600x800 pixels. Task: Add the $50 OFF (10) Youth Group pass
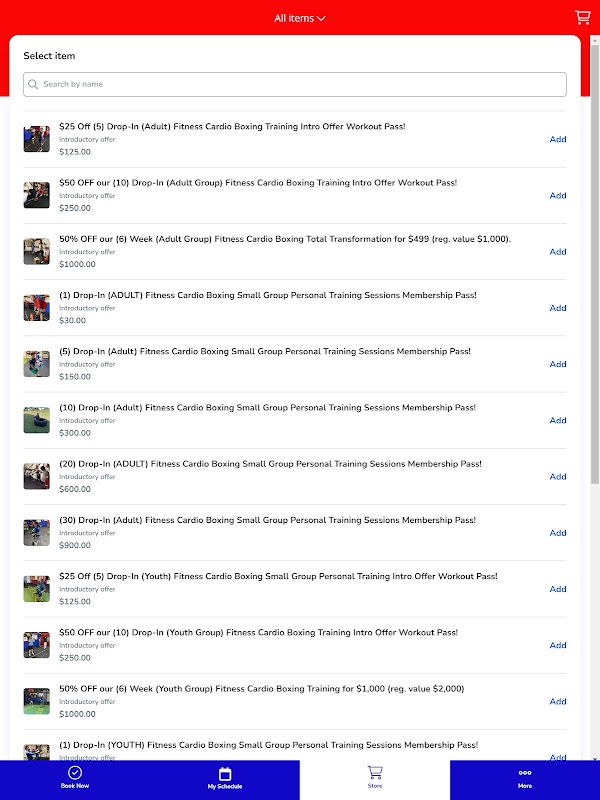tap(558, 645)
